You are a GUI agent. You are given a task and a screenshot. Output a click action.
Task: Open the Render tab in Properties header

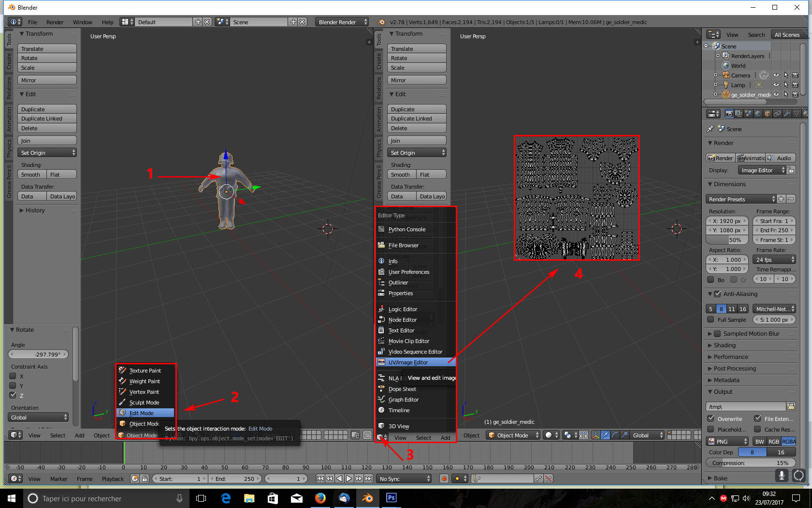click(729, 114)
